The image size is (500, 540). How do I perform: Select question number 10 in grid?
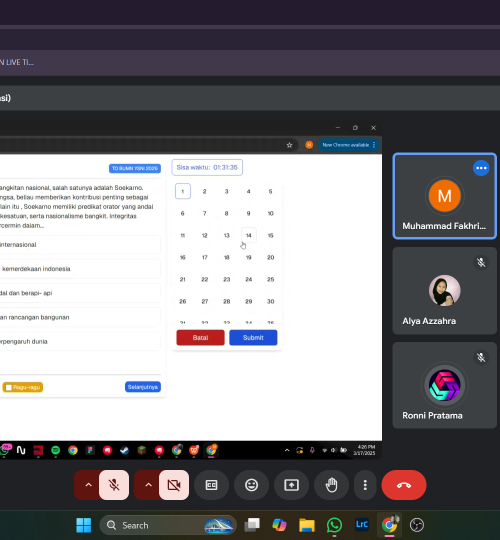270,213
